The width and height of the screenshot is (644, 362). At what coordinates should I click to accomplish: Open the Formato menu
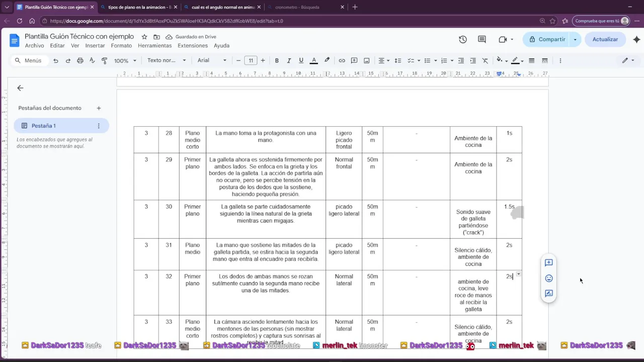(121, 46)
